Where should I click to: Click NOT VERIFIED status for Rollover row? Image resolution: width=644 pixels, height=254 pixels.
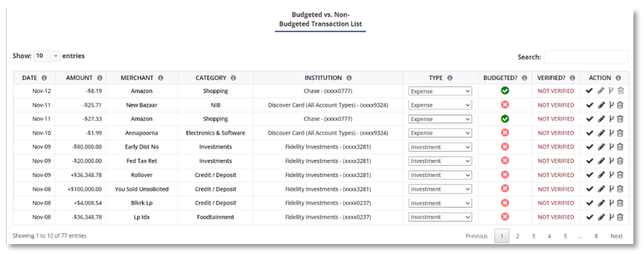[556, 175]
